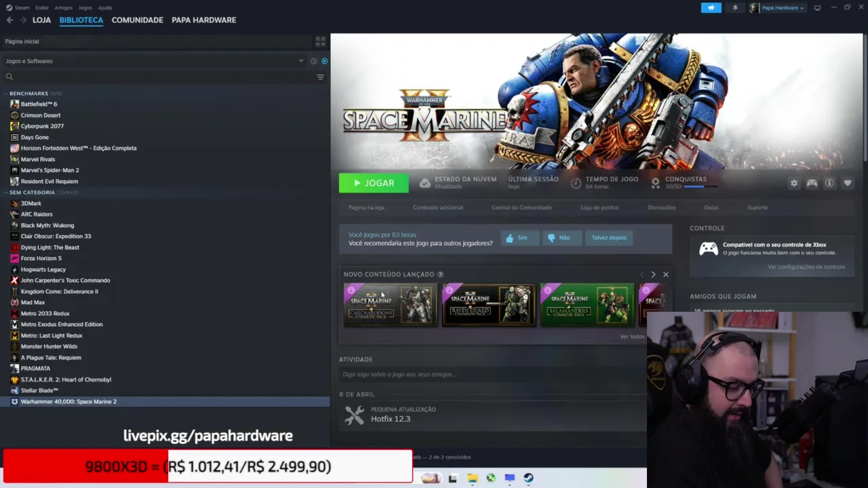Open the new content help question mark
This screenshot has height=488, width=868.
coord(440,274)
